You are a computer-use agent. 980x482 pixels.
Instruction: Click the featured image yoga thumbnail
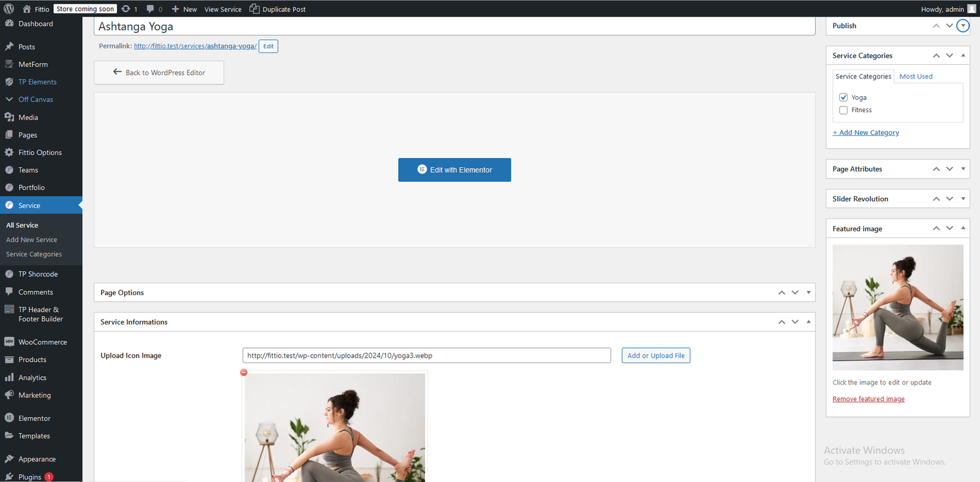click(897, 307)
